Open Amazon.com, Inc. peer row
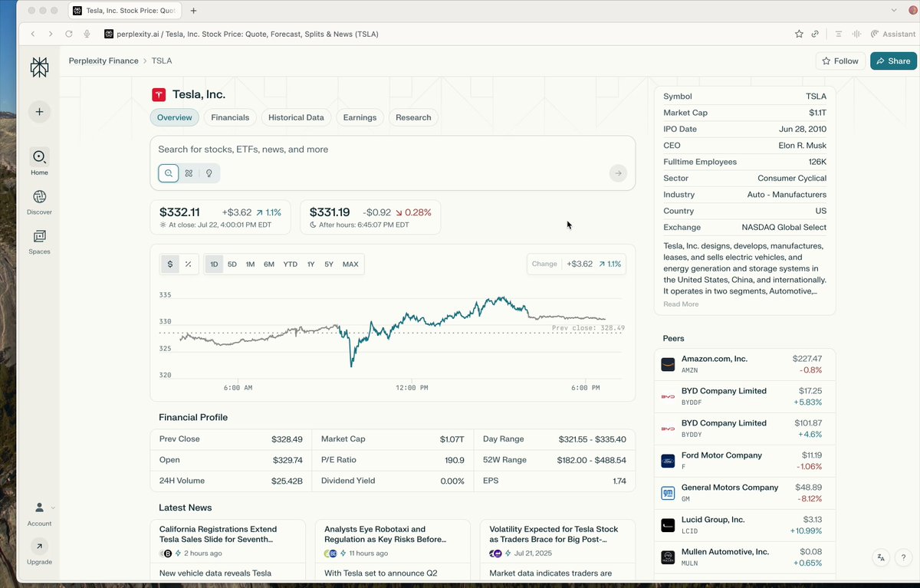This screenshot has width=920, height=588. 744,364
